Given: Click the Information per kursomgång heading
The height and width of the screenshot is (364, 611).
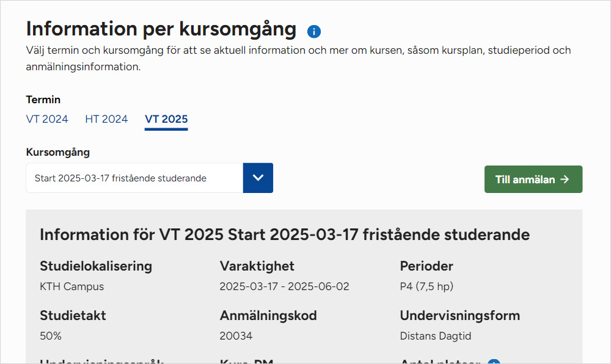Looking at the screenshot, I should pyautogui.click(x=161, y=29).
